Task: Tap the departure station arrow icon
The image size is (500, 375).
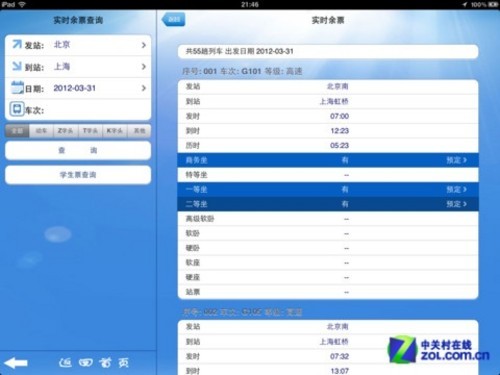Action: coord(17,44)
